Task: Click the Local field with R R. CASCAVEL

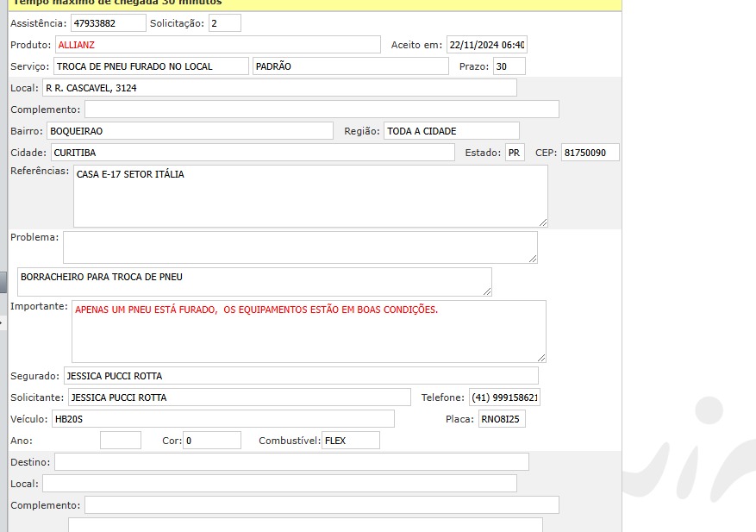Action: [x=279, y=88]
